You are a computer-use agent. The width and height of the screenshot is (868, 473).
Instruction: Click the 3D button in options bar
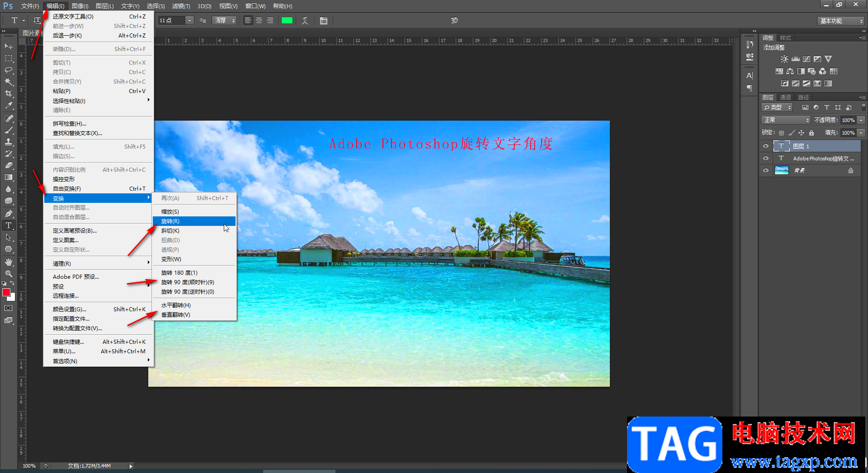[x=454, y=20]
